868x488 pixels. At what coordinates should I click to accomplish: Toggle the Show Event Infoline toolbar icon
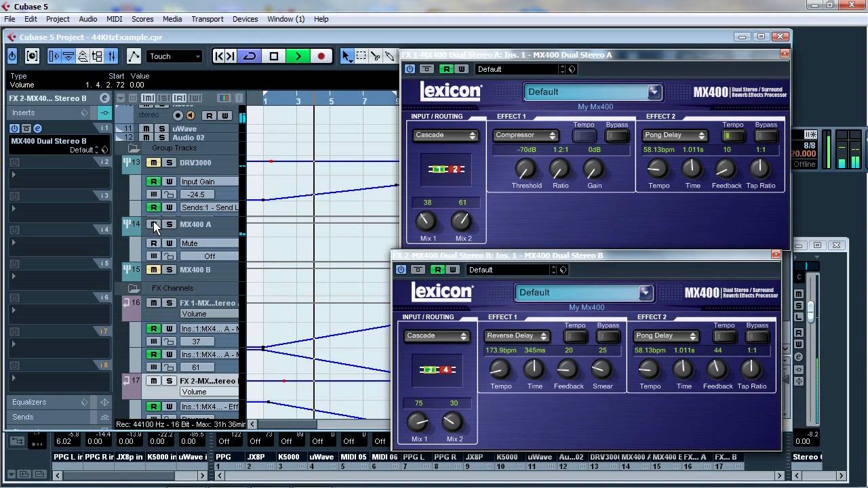point(68,56)
